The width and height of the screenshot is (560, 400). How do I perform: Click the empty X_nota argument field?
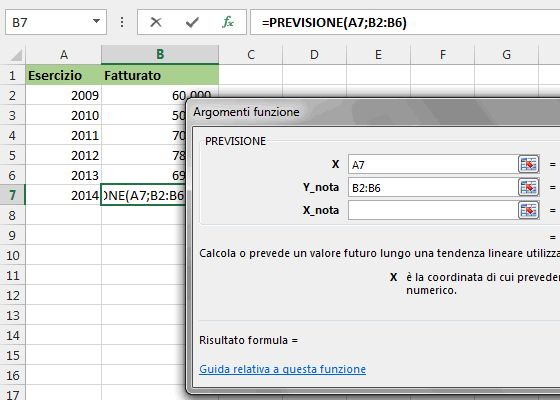[433, 210]
